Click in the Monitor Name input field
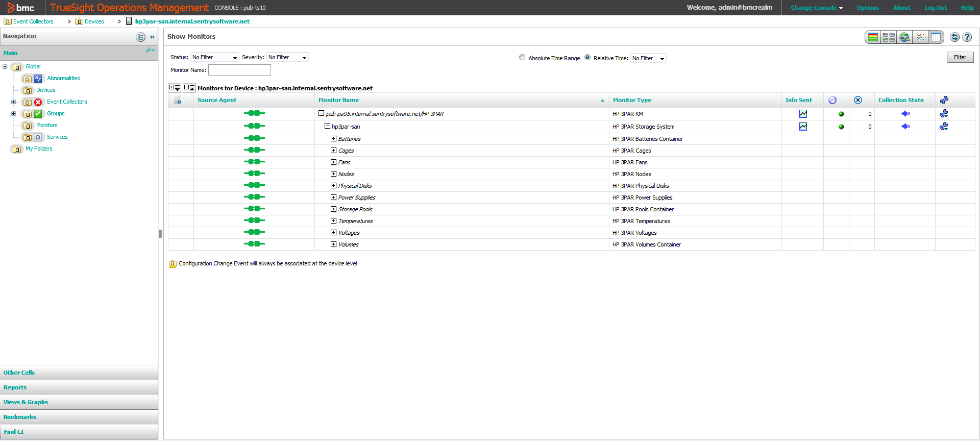 tap(239, 70)
